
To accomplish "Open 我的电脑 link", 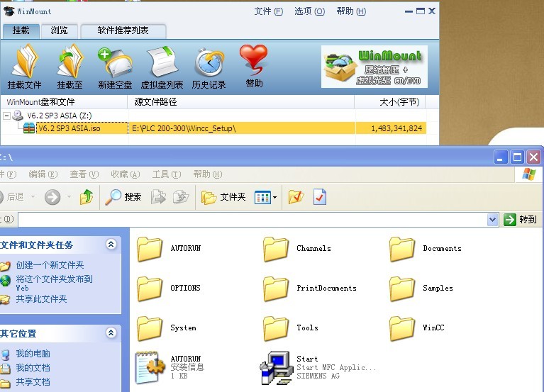I will (33, 354).
